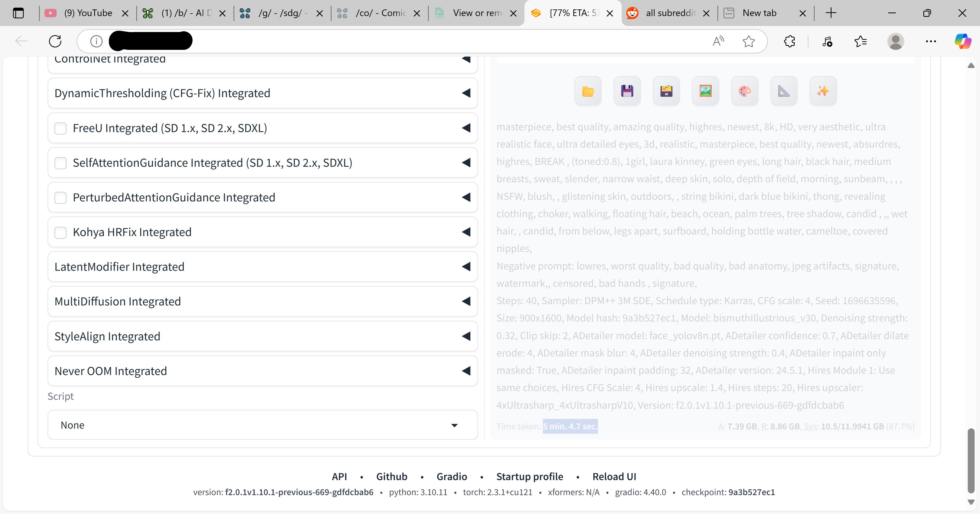Screen dimensions: 980x514
Task: Open the Gradio footer link
Action: pyautogui.click(x=451, y=477)
